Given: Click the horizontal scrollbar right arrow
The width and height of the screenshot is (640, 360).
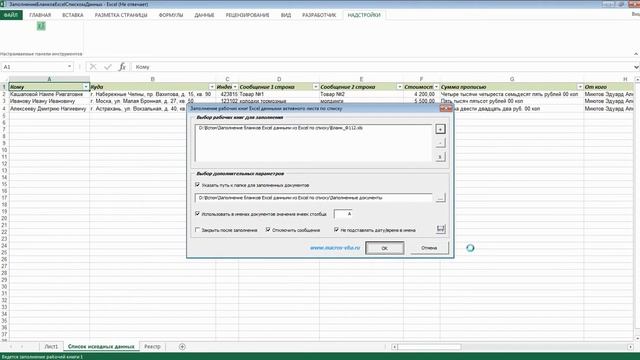Looking at the screenshot, I should (631, 347).
